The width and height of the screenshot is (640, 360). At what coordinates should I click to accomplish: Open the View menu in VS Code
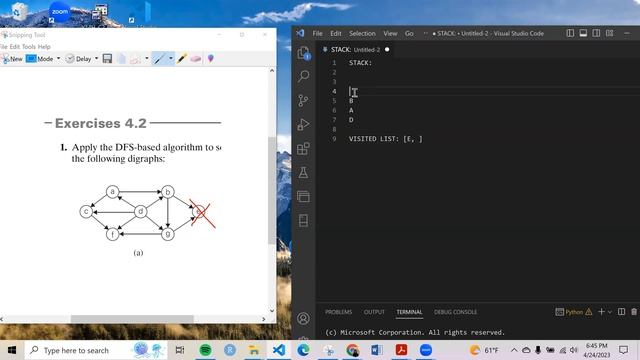tap(390, 33)
